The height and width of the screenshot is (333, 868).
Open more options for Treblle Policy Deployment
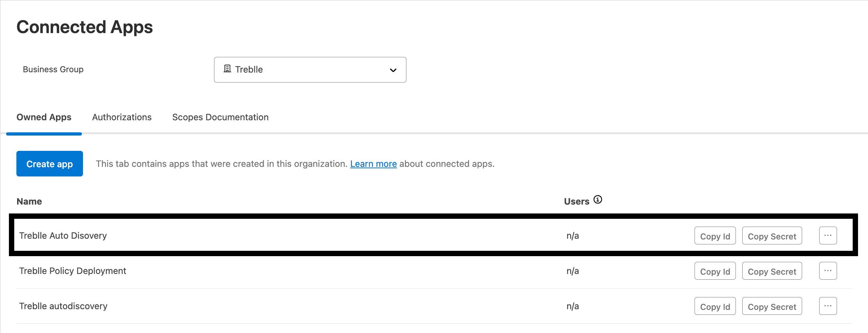pos(827,271)
